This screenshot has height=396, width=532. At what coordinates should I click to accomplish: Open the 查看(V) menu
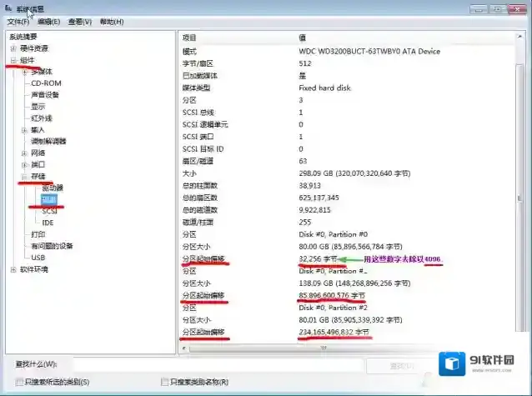coord(80,22)
